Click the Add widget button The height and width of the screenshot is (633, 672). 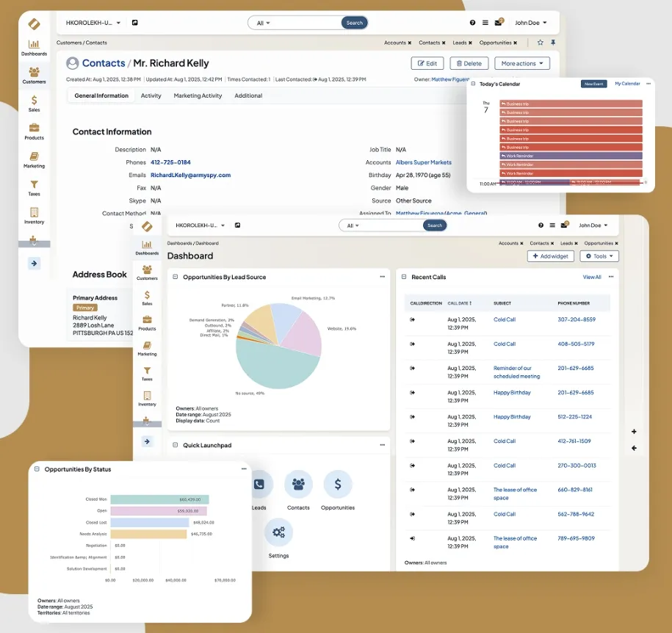[550, 256]
